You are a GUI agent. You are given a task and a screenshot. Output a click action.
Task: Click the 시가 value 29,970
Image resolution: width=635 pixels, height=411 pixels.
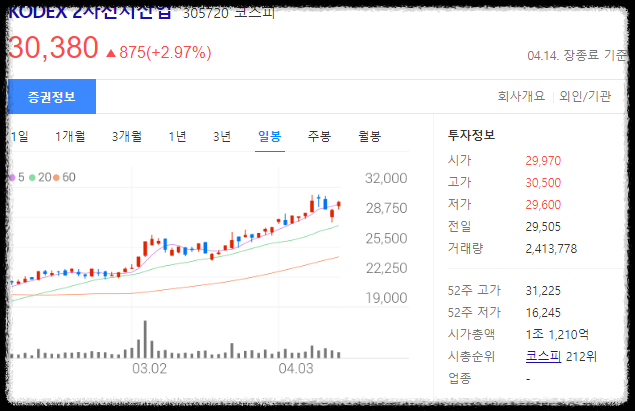point(543,161)
